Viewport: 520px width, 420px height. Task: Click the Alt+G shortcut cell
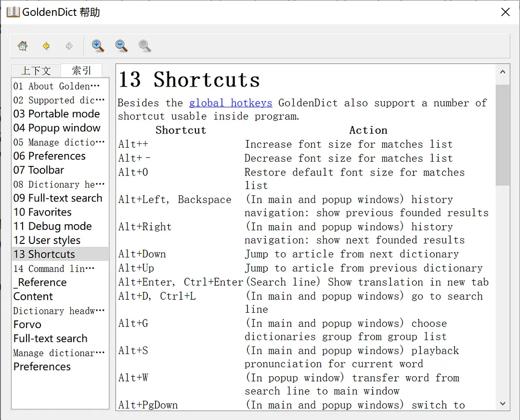click(x=133, y=323)
